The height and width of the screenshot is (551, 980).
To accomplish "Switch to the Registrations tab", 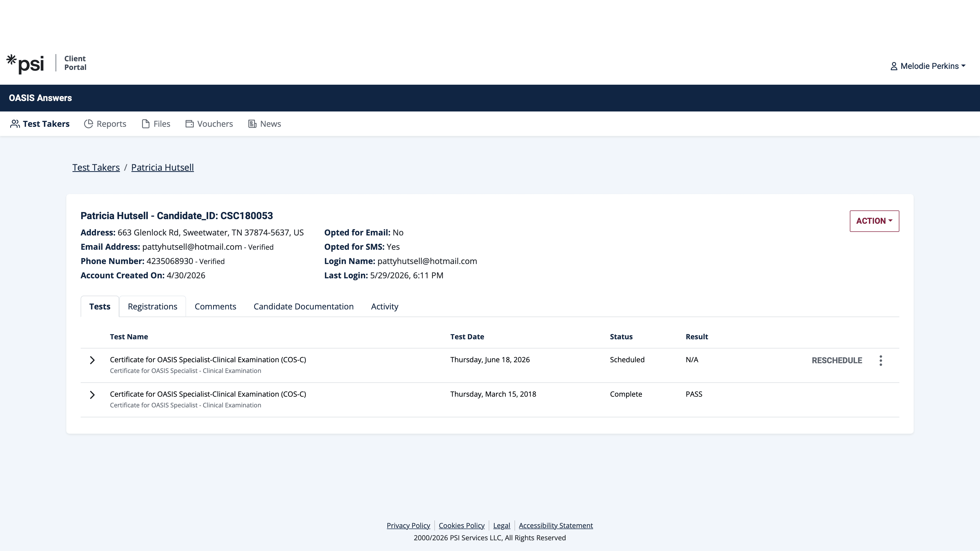I will point(153,306).
